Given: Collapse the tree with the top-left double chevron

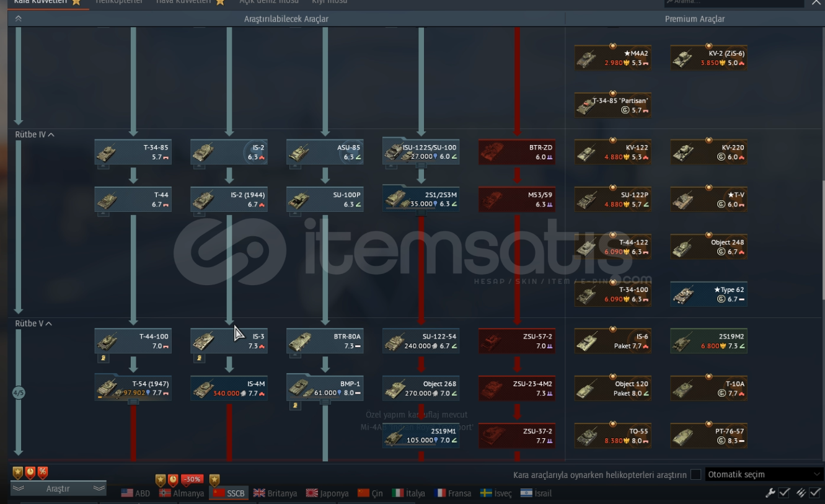Looking at the screenshot, I should (x=18, y=19).
